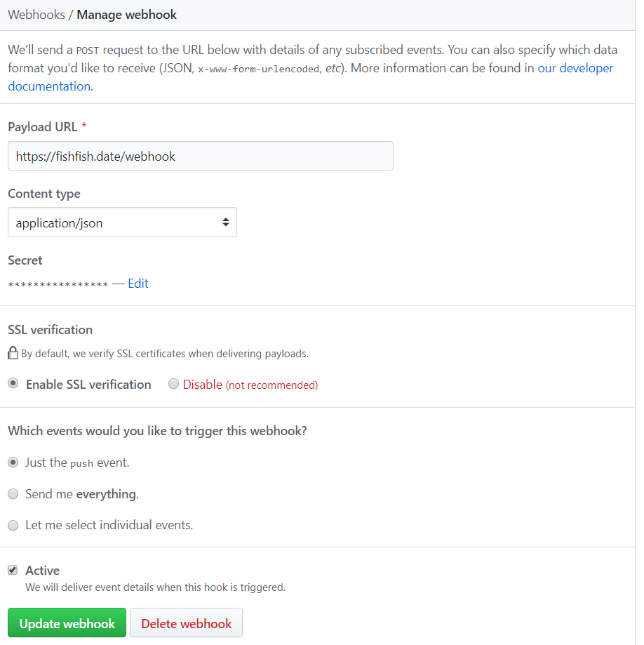Choose Send me everything option
The width and height of the screenshot is (644, 645).
pos(13,494)
